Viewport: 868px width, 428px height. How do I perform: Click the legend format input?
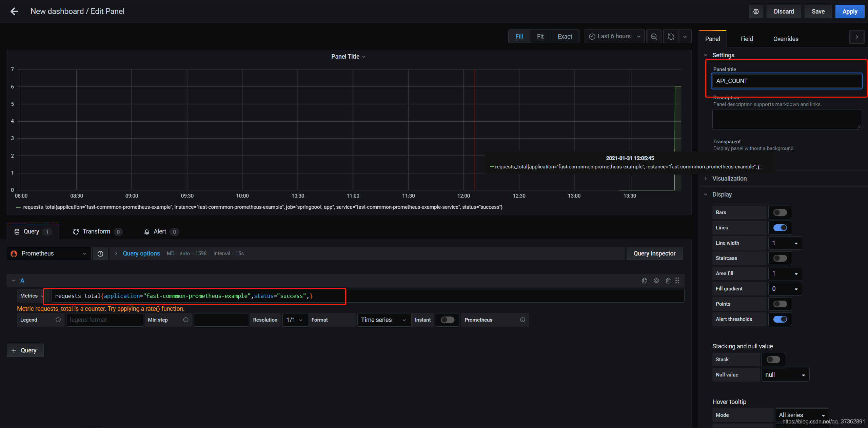point(104,320)
